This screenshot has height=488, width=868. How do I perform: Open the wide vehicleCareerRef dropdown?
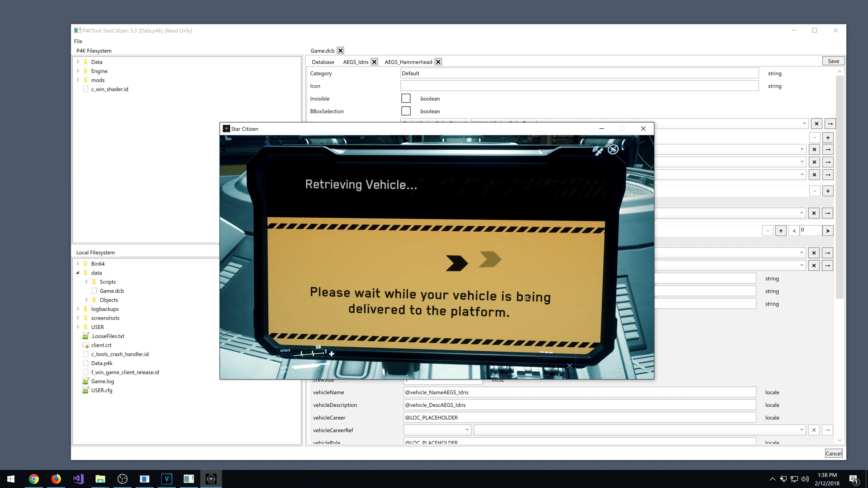639,430
